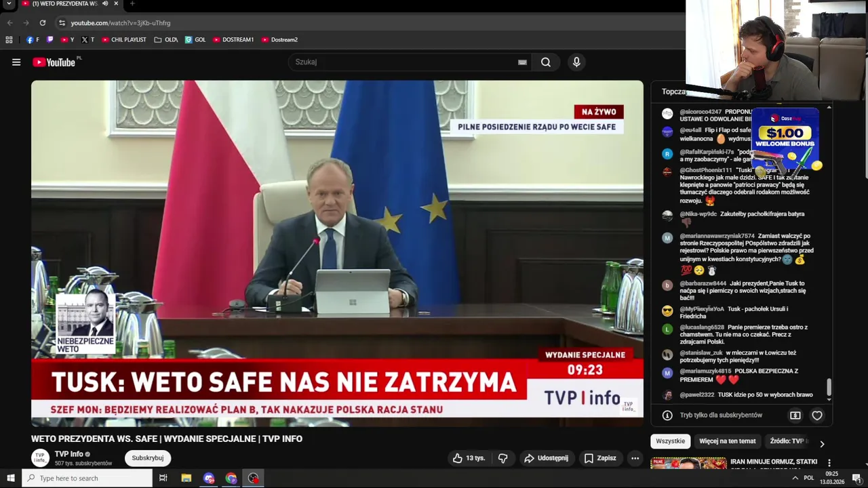Reload the page
868x488 pixels.
click(42, 23)
